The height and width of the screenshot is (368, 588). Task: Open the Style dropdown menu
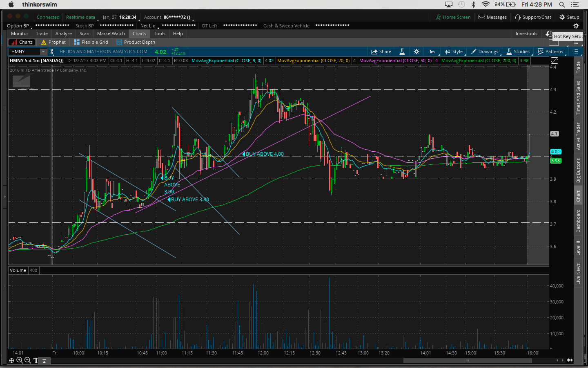tap(454, 52)
